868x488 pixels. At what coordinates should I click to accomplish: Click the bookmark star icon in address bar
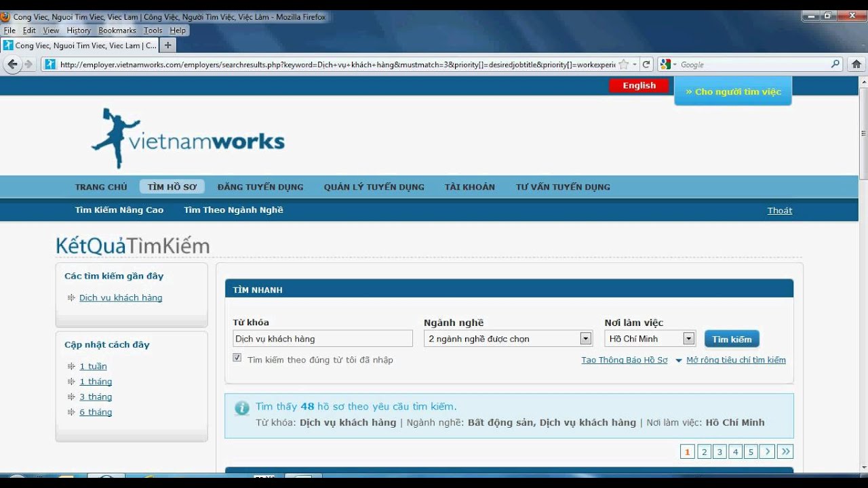623,64
